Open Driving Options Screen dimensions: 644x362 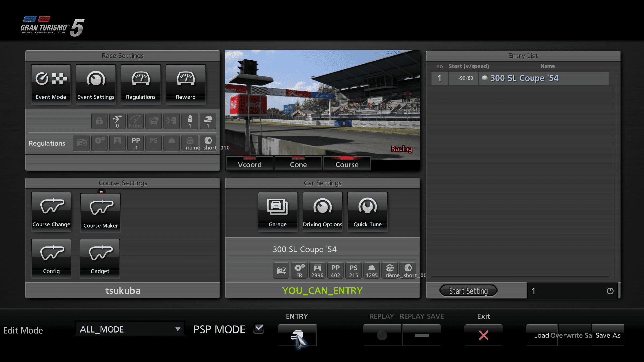point(323,212)
